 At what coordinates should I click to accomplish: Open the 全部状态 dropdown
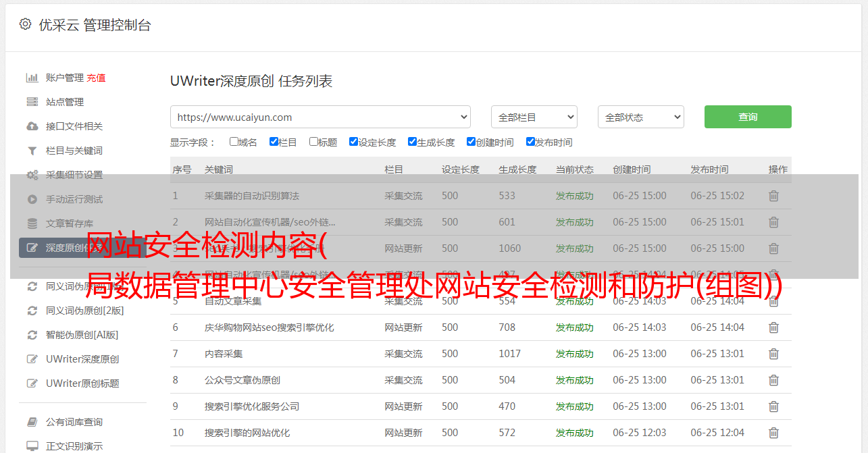(x=641, y=117)
